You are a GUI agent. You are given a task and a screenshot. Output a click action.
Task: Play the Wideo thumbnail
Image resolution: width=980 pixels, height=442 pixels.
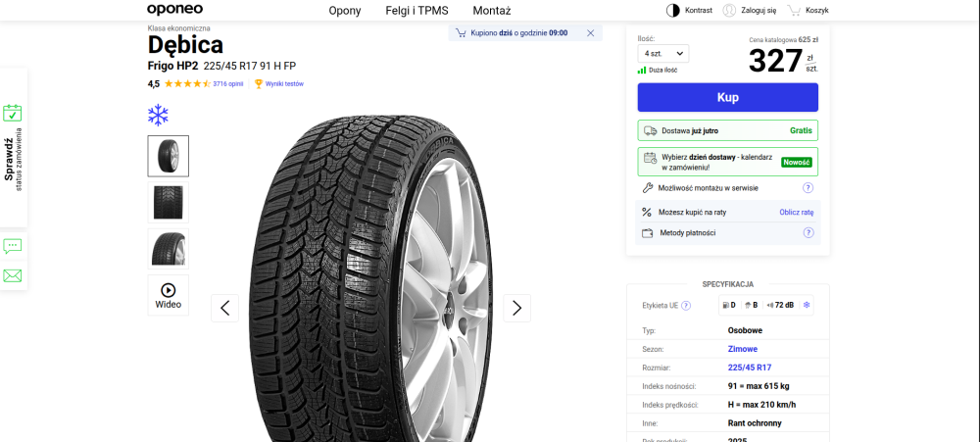(x=169, y=295)
